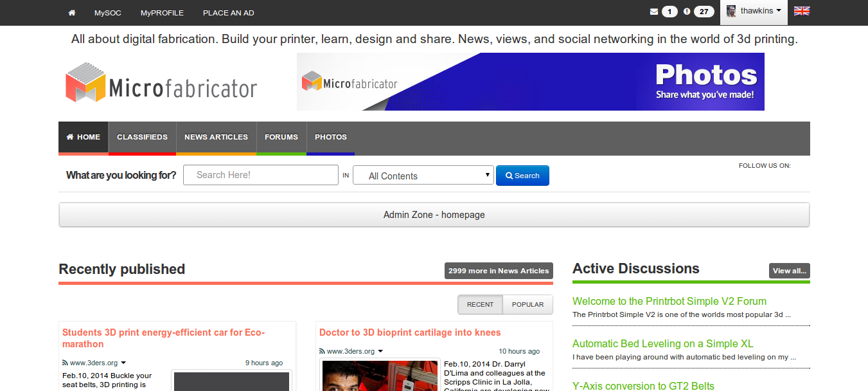
Task: Open the notifications exclamation icon
Action: pyautogui.click(x=687, y=12)
